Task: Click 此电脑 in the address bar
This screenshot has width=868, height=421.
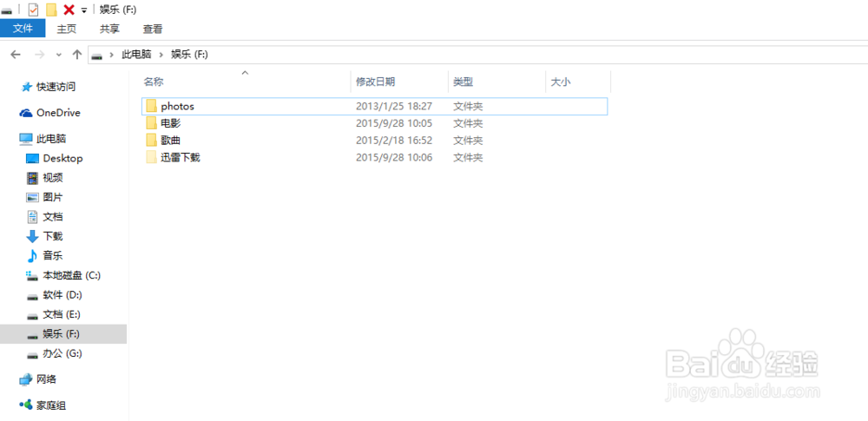Action: point(137,55)
